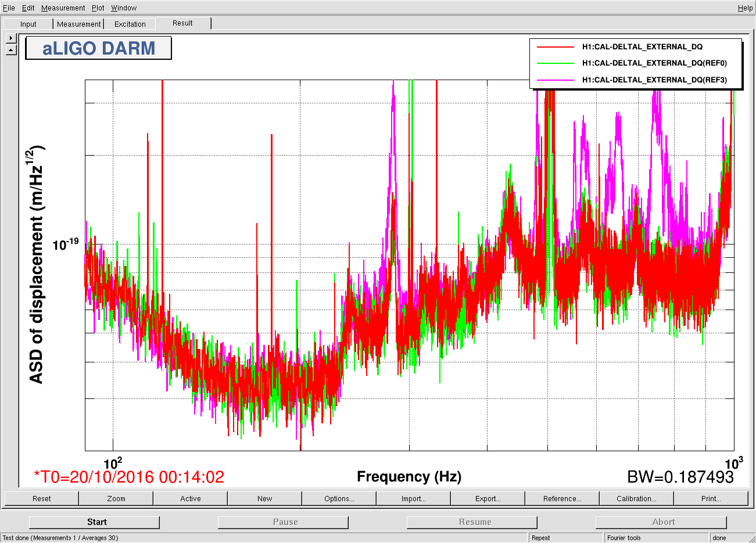The width and height of the screenshot is (756, 543).
Task: Click the Zoom button
Action: click(x=116, y=498)
